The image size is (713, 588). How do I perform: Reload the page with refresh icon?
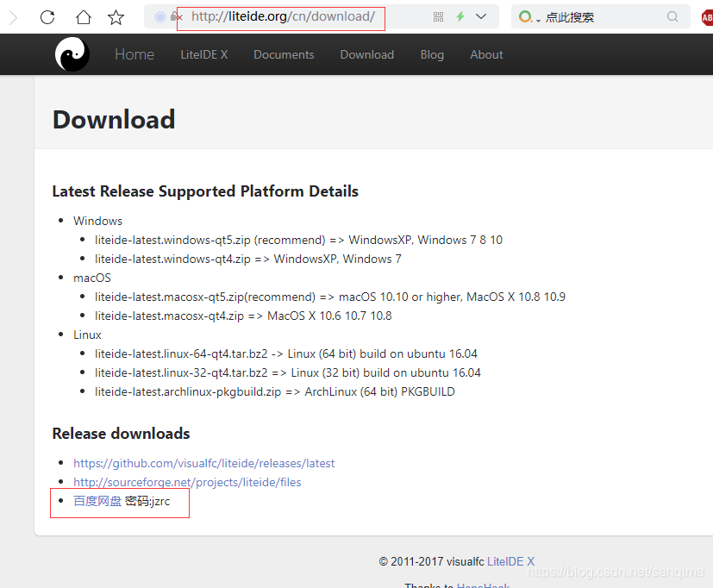coord(47,18)
